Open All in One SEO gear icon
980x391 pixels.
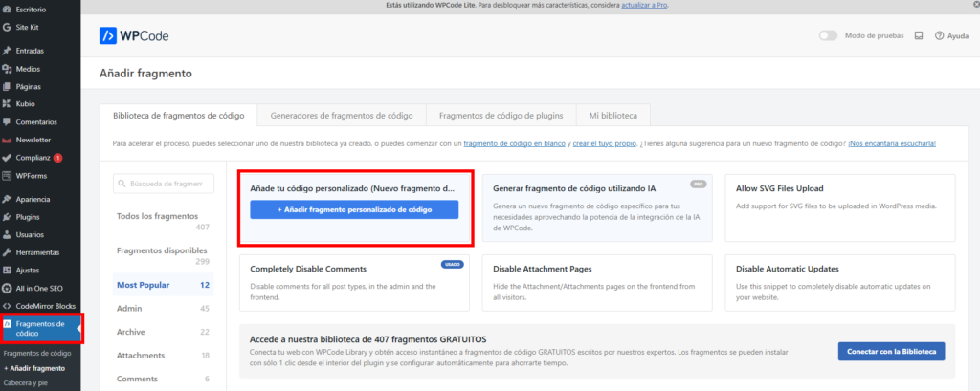(7, 289)
